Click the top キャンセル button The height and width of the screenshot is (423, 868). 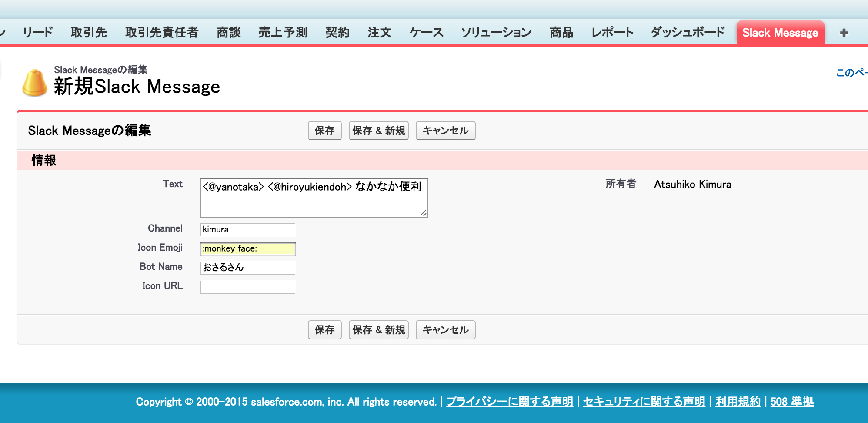(446, 131)
